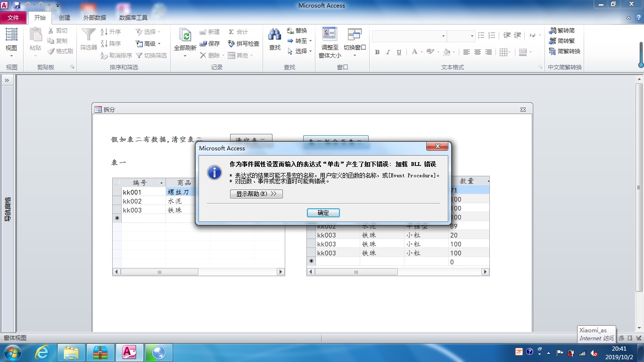This screenshot has width=644, height=362.
Task: Click the 合计 totals sigma button
Action: click(x=238, y=32)
